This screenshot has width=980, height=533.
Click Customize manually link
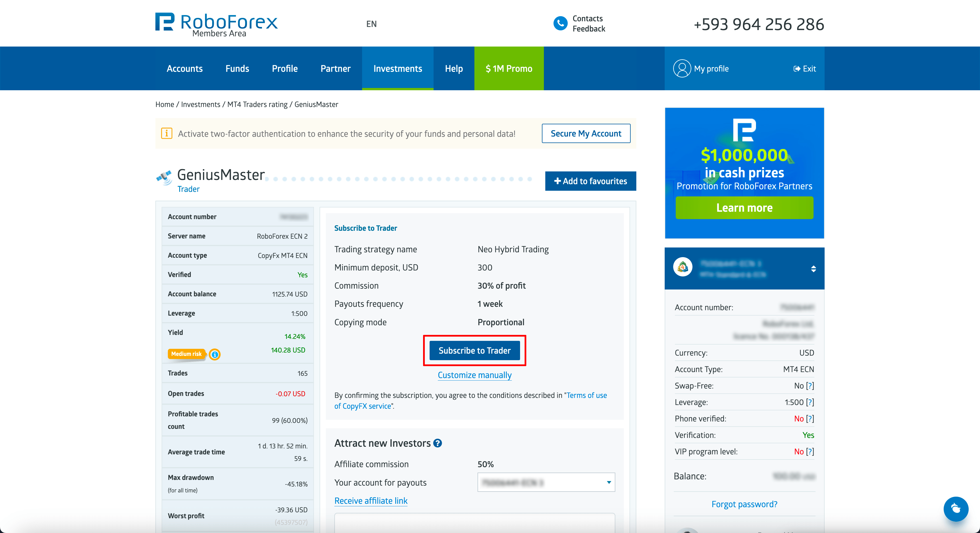pyautogui.click(x=474, y=375)
